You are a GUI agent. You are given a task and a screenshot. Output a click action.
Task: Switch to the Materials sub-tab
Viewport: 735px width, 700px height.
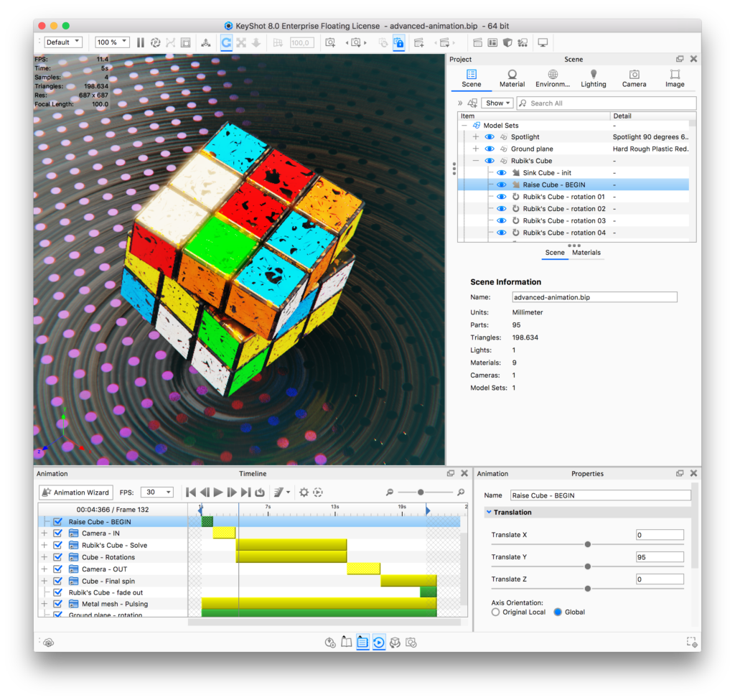(586, 253)
